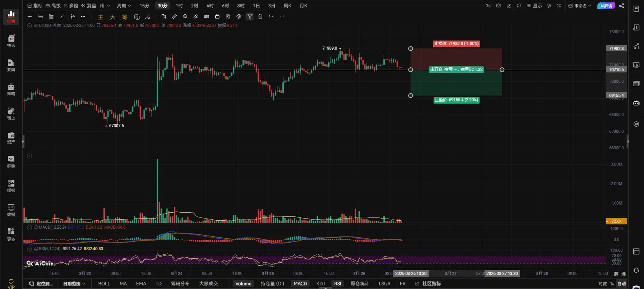644x289 pixels.
Task: Switch to the 1时 timeframe
Action: [x=179, y=6]
